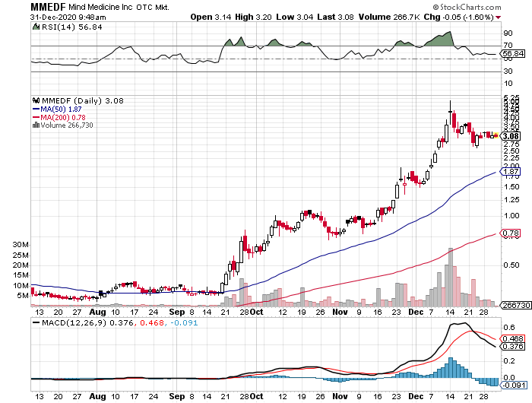The width and height of the screenshot is (532, 403).
Task: Click the 0.6 level on the MACD axis
Action: point(510,327)
